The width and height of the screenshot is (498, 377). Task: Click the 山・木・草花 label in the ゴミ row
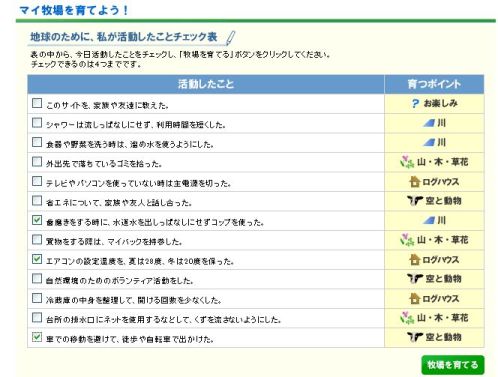pyautogui.click(x=443, y=162)
